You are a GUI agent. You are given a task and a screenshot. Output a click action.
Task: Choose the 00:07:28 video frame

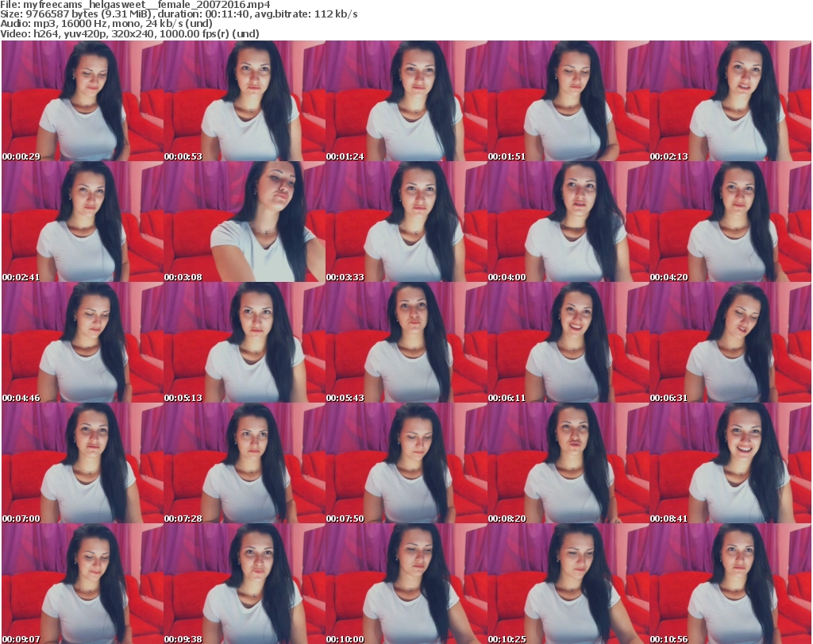[245, 463]
